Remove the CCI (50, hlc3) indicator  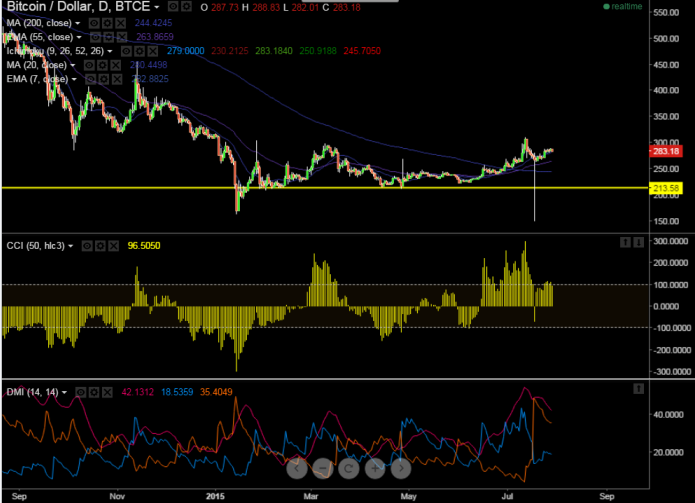click(x=114, y=246)
